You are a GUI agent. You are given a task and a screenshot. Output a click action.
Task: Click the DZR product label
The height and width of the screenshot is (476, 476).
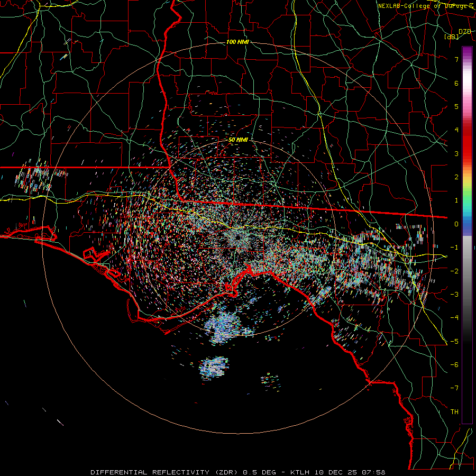pyautogui.click(x=465, y=32)
